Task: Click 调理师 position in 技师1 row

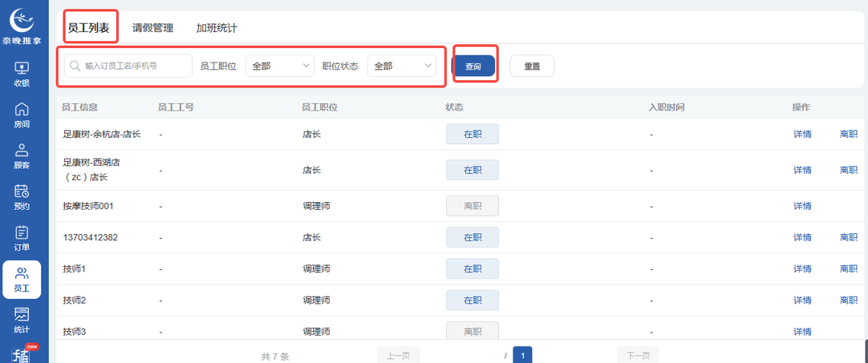Action: point(317,269)
